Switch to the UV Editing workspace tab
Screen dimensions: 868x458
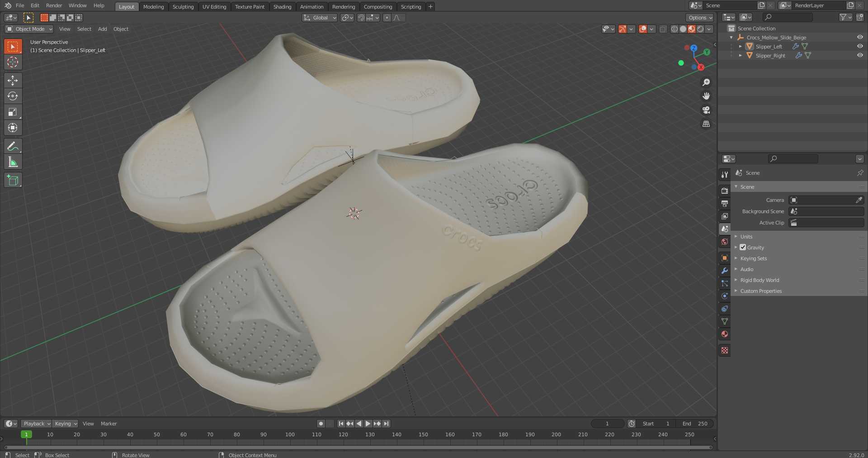coord(214,6)
